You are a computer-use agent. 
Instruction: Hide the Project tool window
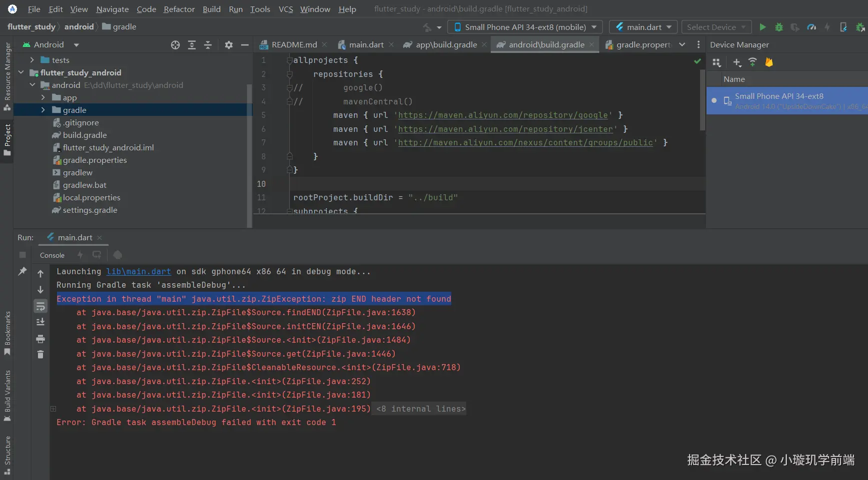point(245,45)
